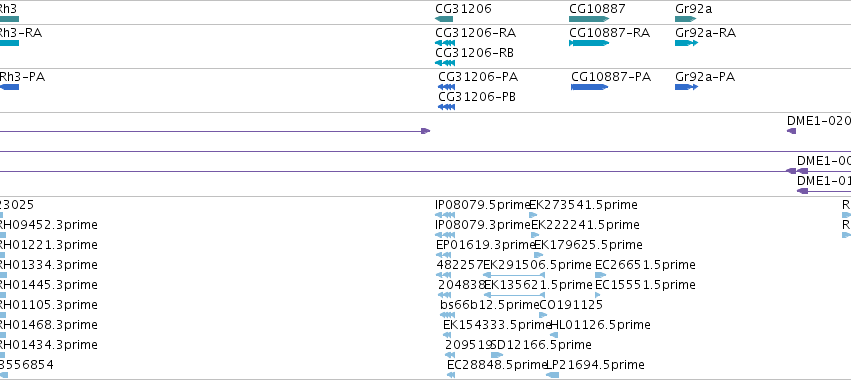Select the CG31206-PA protein glyph

[446, 87]
